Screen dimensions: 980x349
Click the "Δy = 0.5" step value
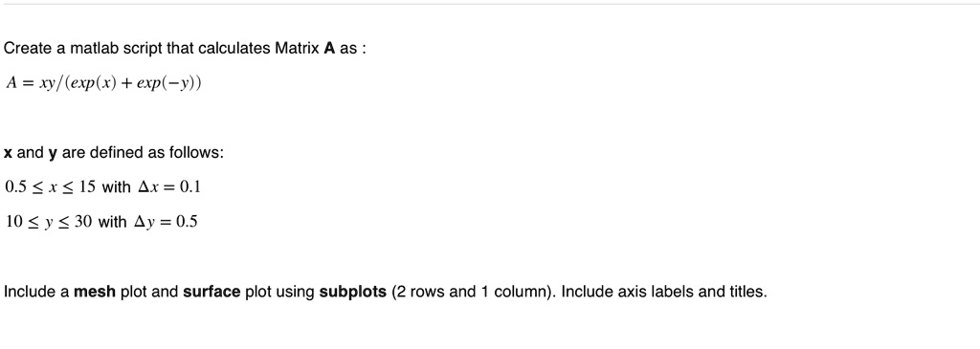(166, 222)
